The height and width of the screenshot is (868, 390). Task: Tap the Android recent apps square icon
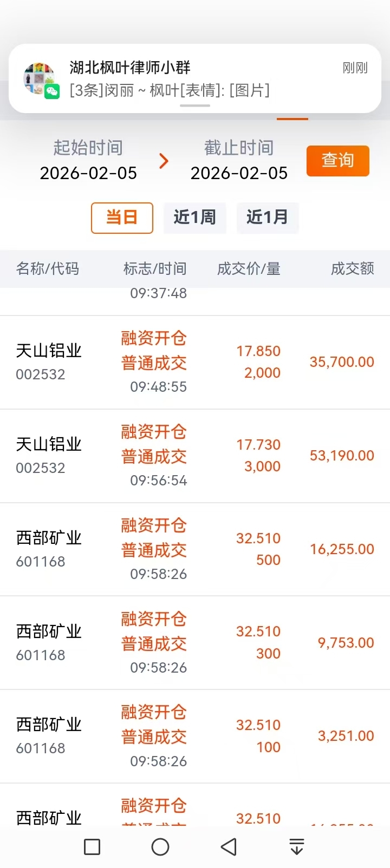(92, 847)
